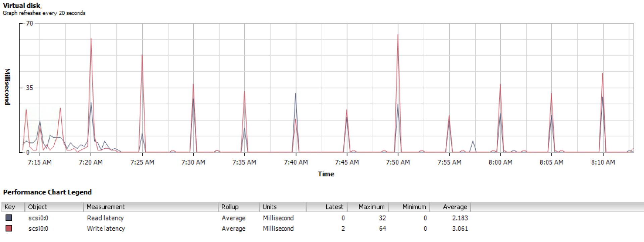This screenshot has height=242, width=644.
Task: Click the "7:45 AM" time axis label
Action: [347, 162]
